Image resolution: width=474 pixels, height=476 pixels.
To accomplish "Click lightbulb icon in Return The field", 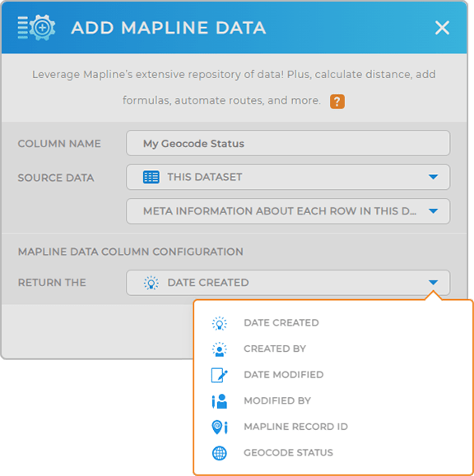I will click(x=151, y=283).
